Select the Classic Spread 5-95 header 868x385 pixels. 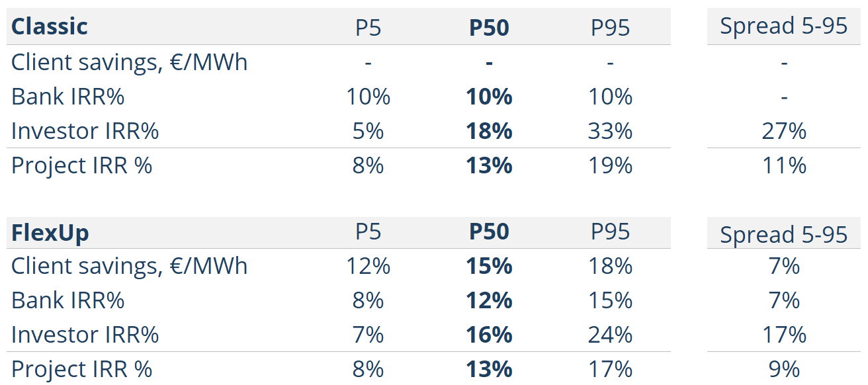(x=784, y=26)
